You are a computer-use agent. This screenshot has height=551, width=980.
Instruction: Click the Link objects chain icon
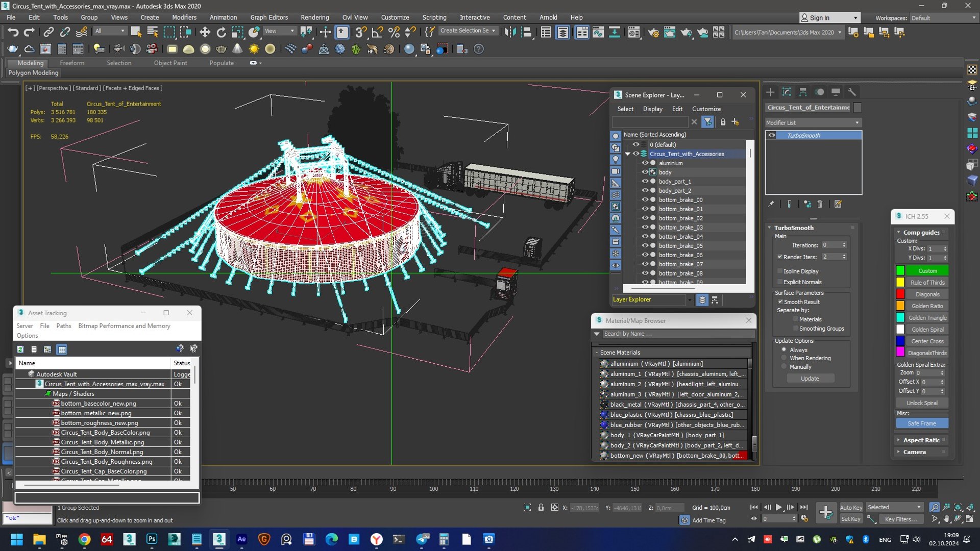(48, 32)
